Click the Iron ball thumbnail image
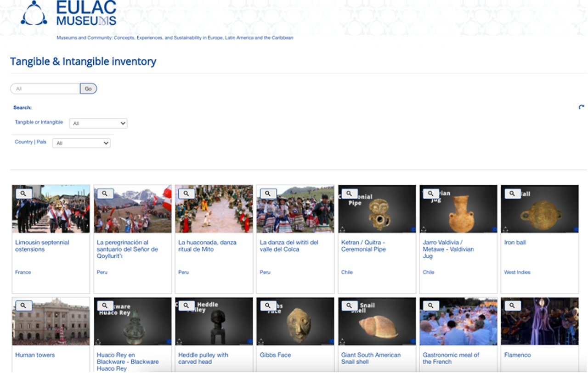 click(x=540, y=209)
